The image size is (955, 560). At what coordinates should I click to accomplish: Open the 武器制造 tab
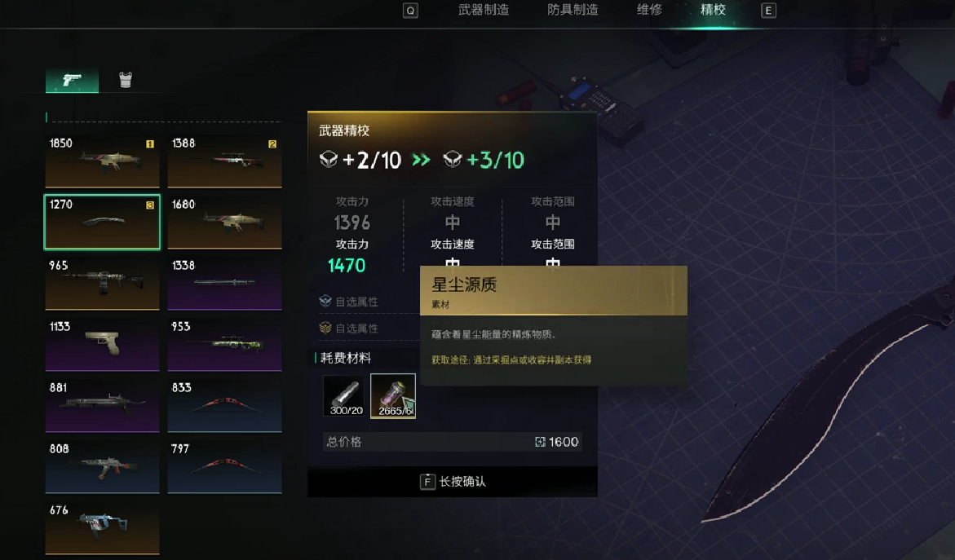click(x=484, y=10)
